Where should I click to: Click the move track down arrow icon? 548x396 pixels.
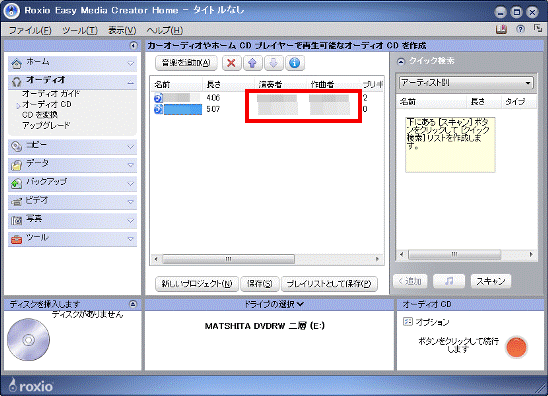click(273, 63)
